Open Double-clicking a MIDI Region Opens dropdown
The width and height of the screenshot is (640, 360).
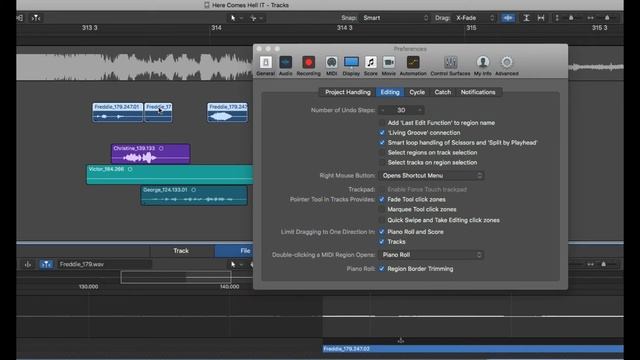click(431, 255)
